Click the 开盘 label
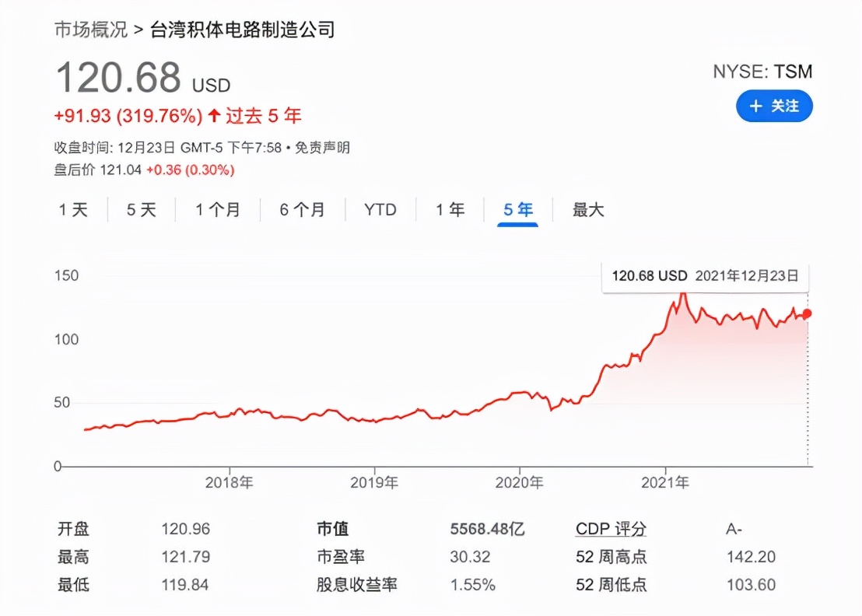The height and width of the screenshot is (616, 862). tap(74, 529)
